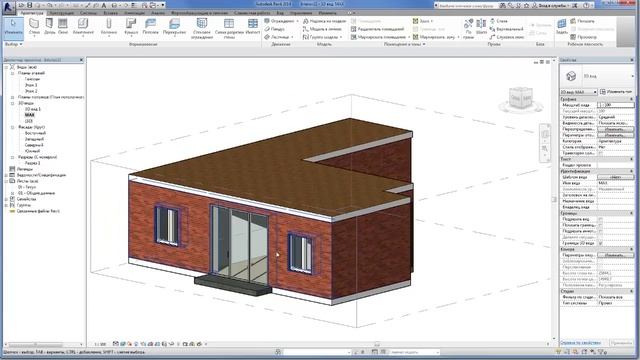Select the Window (Окно) tool
This screenshot has height=360, width=640.
pyautogui.click(x=63, y=27)
